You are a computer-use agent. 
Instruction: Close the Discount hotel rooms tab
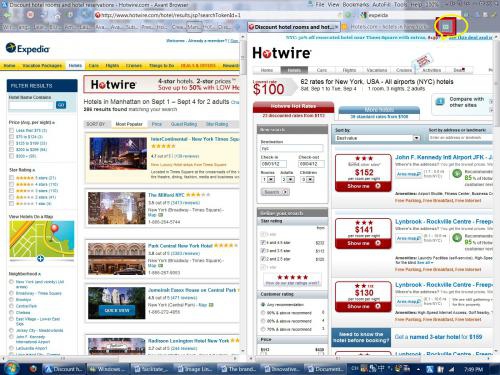336,27
